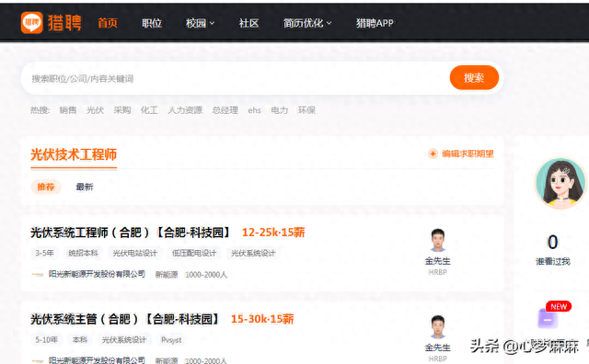
Task: Go to 社区 in navigation bar
Action: coord(249,23)
